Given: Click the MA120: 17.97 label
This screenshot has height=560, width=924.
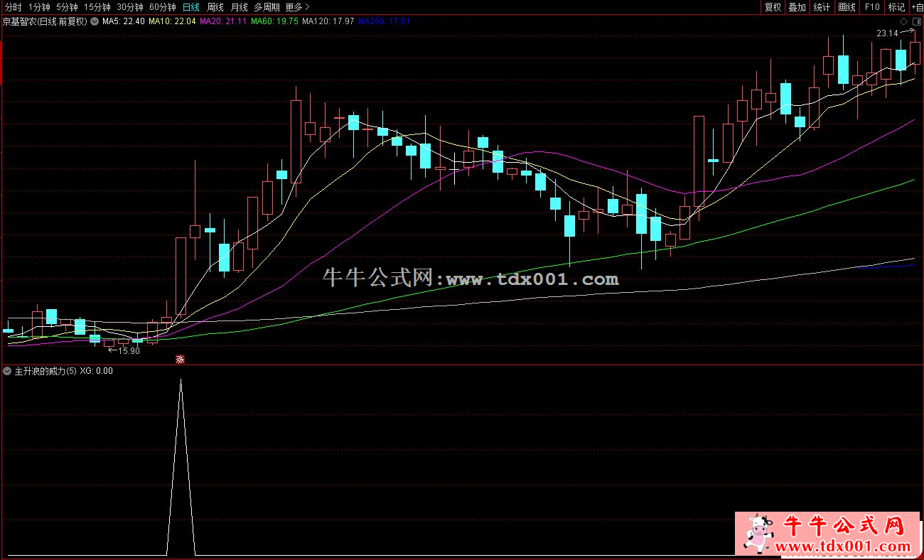Looking at the screenshot, I should click(328, 21).
